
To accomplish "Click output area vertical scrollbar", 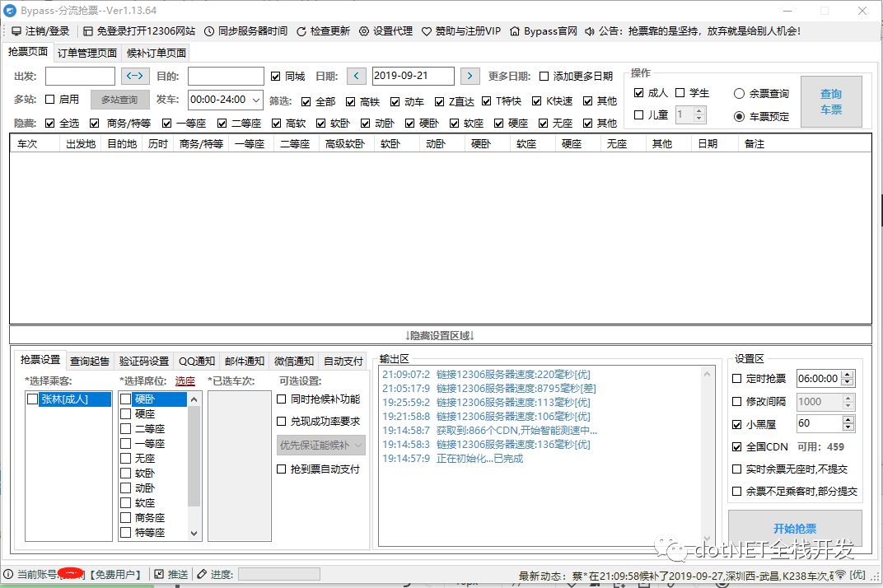I will point(707,456).
